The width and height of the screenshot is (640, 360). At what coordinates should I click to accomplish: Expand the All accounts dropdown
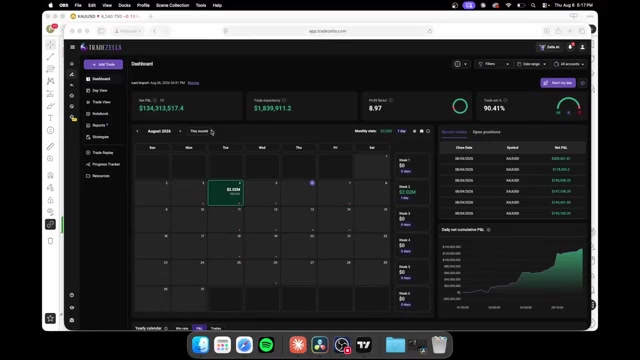pos(569,64)
